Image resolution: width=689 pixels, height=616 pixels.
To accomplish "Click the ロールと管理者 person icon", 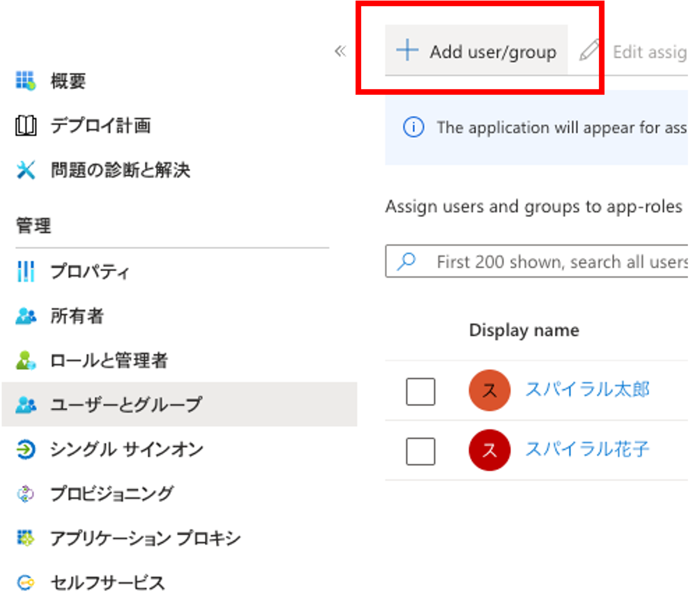I will pyautogui.click(x=26, y=360).
